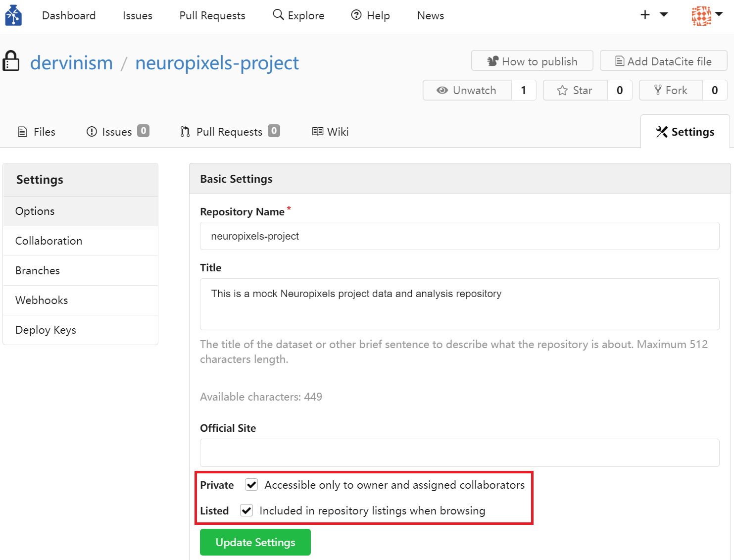Click the Fork icon button
The width and height of the screenshot is (734, 560).
pyautogui.click(x=671, y=90)
